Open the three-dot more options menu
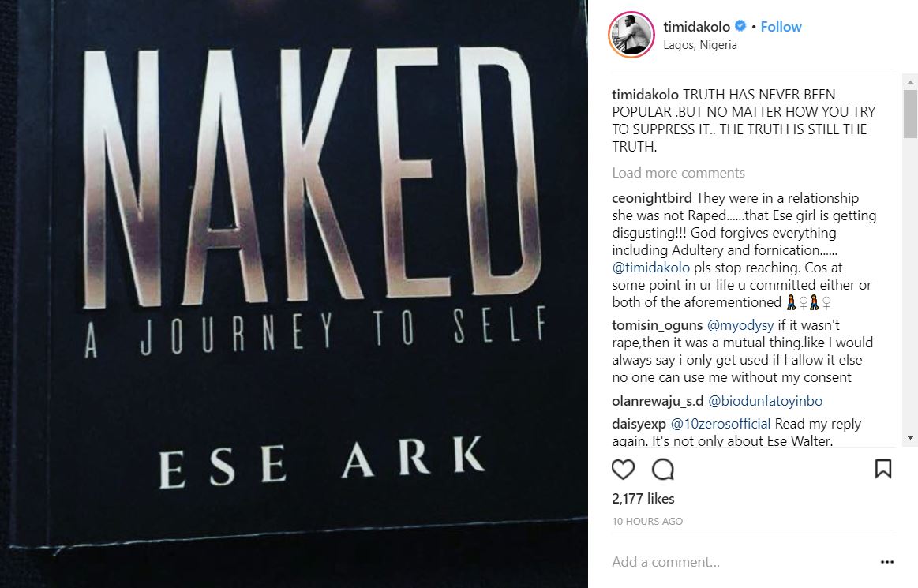The width and height of the screenshot is (918, 588). pyautogui.click(x=886, y=563)
